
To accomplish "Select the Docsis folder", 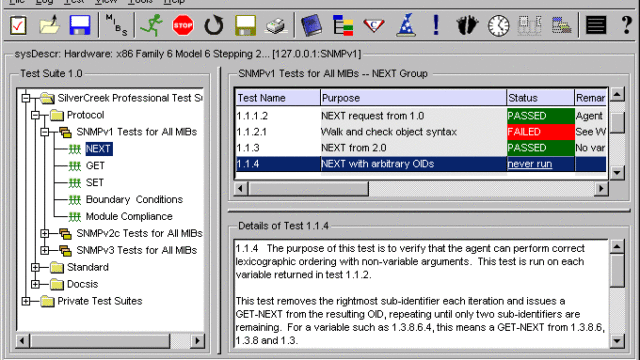I will (82, 284).
